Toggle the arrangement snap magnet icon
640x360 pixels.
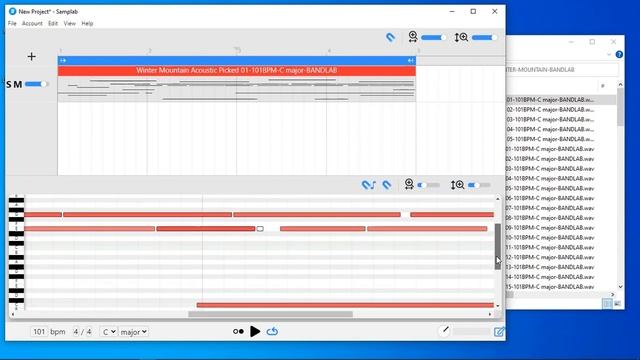[391, 38]
